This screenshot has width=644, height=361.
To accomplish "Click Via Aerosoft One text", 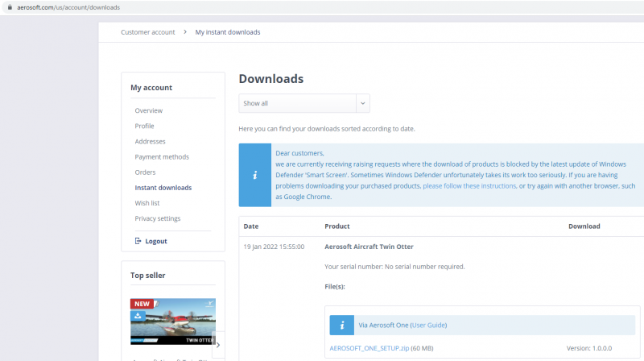I will [383, 326].
